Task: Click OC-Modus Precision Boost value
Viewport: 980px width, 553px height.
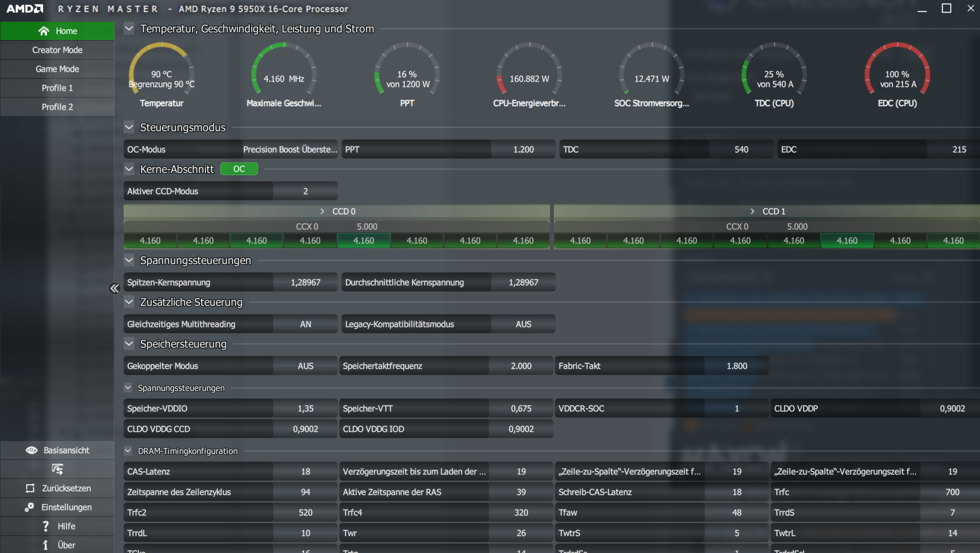Action: pyautogui.click(x=290, y=149)
